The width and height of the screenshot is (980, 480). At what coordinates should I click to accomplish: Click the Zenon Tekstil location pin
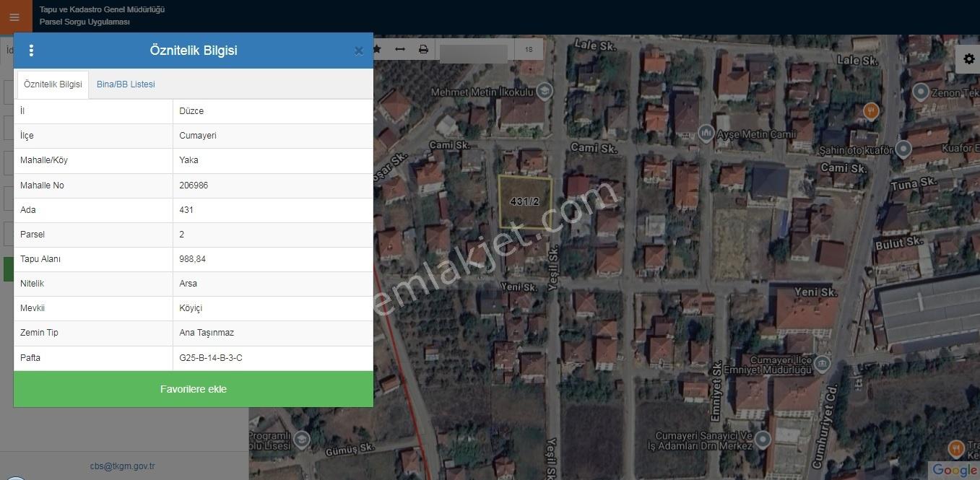click(x=920, y=92)
